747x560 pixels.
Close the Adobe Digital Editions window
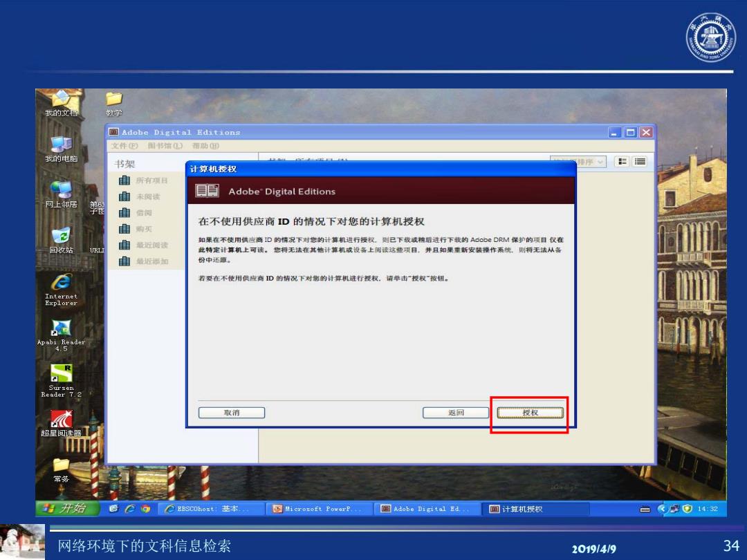pyautogui.click(x=646, y=132)
